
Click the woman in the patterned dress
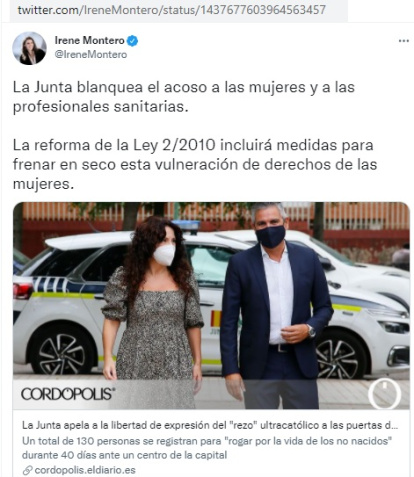[x=152, y=312]
